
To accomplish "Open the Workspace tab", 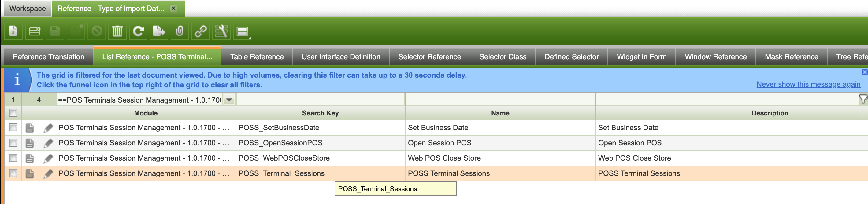I will 27,9.
